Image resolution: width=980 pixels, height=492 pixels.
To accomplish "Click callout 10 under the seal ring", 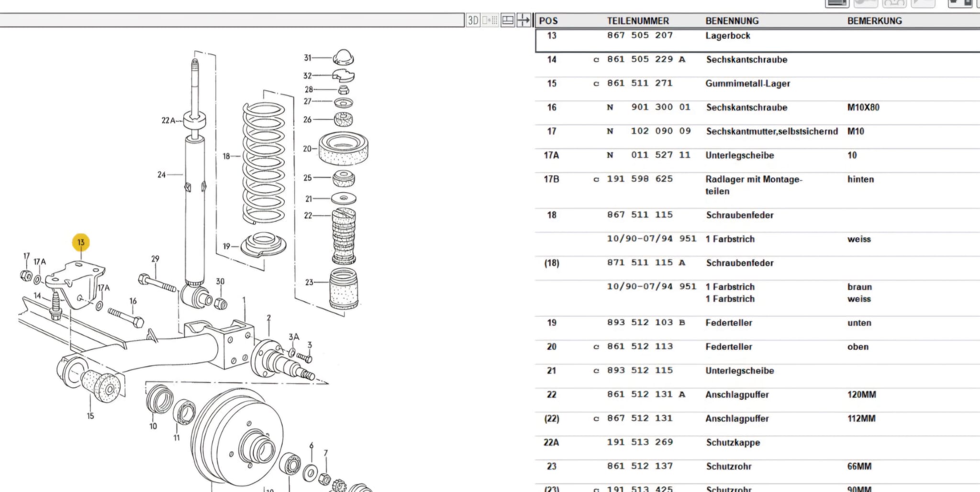I will click(x=153, y=426).
